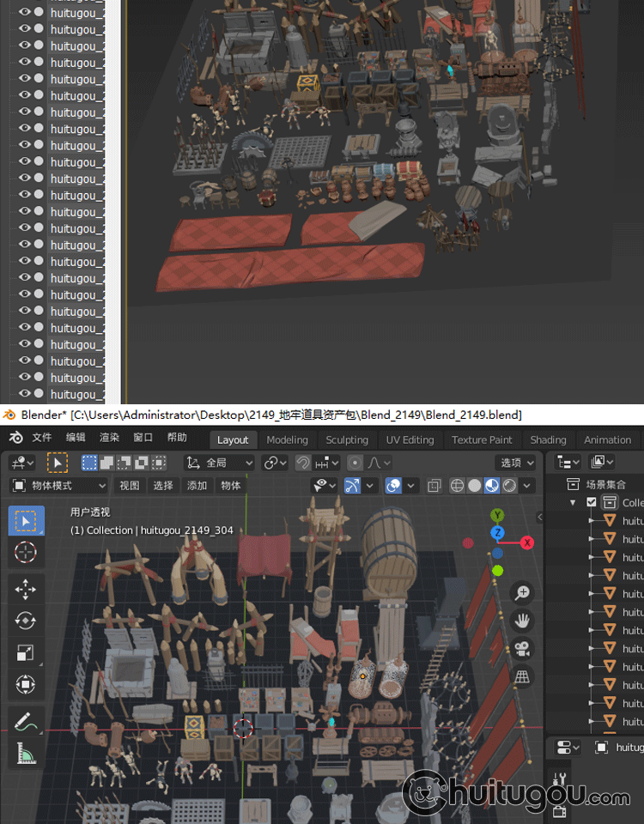Activate the Measure ruler tool
644x824 pixels.
pos(26,754)
